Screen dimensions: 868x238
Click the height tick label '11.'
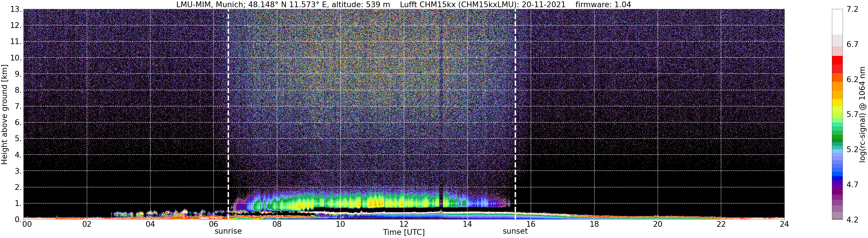16,42
